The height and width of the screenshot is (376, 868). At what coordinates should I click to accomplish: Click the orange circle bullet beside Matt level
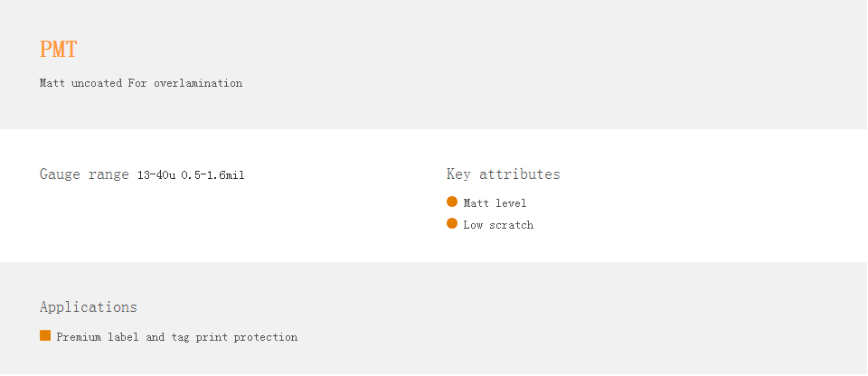[x=452, y=202]
